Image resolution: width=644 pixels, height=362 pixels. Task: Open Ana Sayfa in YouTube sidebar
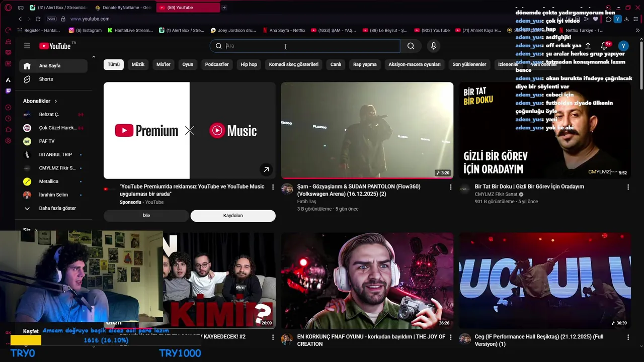pyautogui.click(x=53, y=66)
